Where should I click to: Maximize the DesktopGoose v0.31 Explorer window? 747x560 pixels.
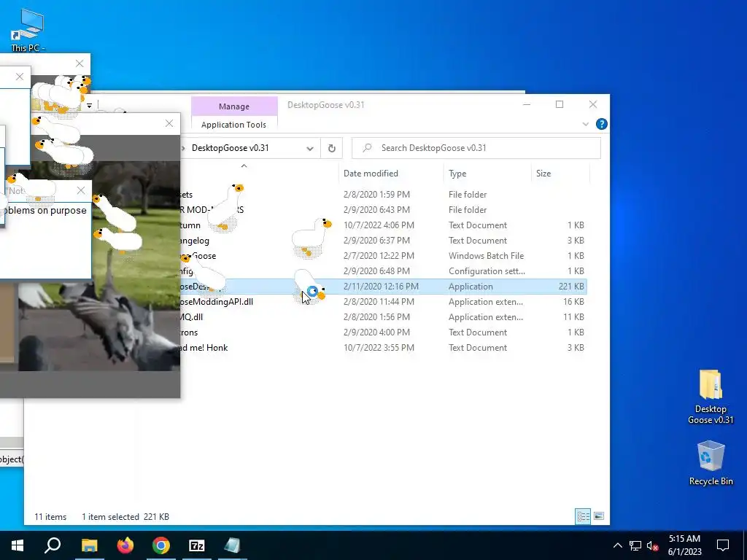(x=560, y=105)
